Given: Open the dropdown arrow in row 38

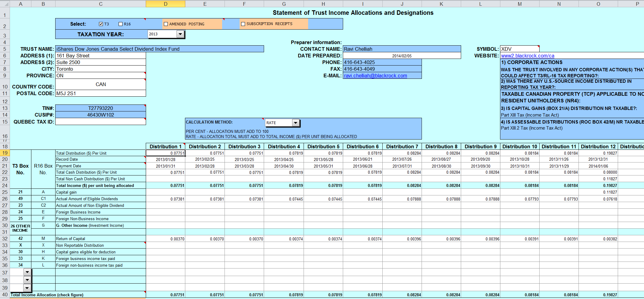Looking at the screenshot, I should tap(27, 280).
